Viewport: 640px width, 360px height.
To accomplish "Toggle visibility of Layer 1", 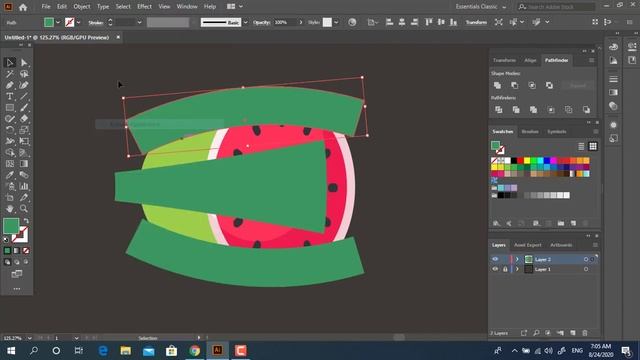I will tap(495, 269).
